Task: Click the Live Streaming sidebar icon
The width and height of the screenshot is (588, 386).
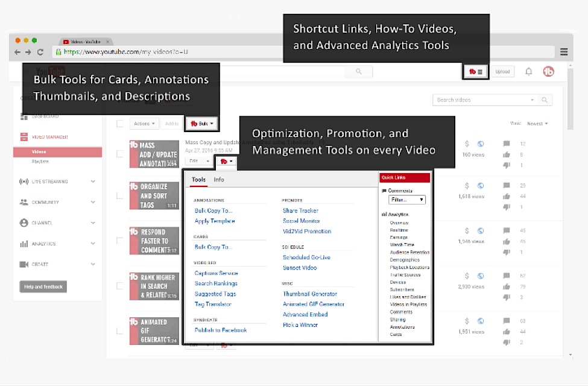Action: (x=24, y=182)
